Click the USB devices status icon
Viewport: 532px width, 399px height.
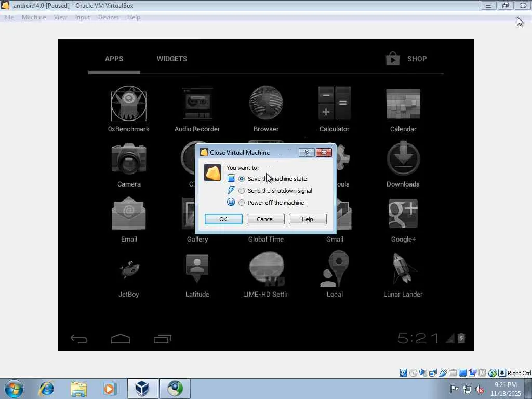pyautogui.click(x=443, y=373)
